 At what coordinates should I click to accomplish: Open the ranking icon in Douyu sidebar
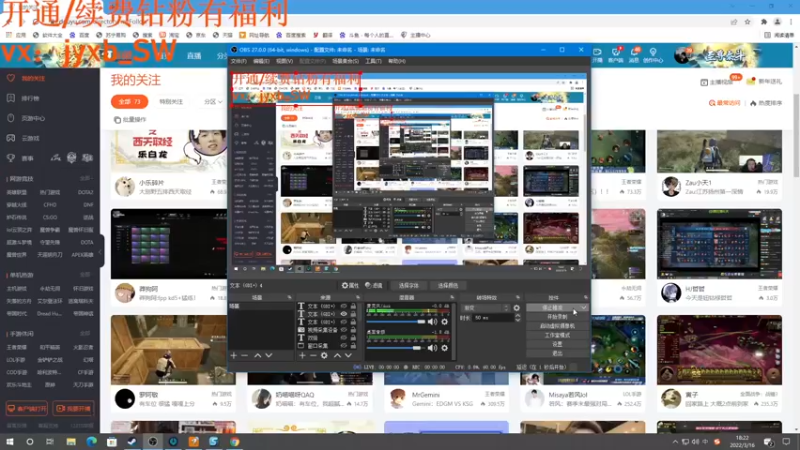11,98
